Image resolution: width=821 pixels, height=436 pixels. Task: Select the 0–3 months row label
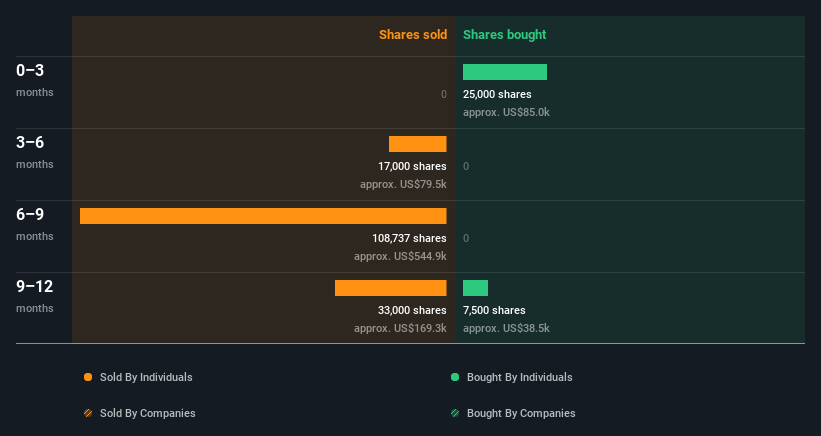click(x=35, y=80)
